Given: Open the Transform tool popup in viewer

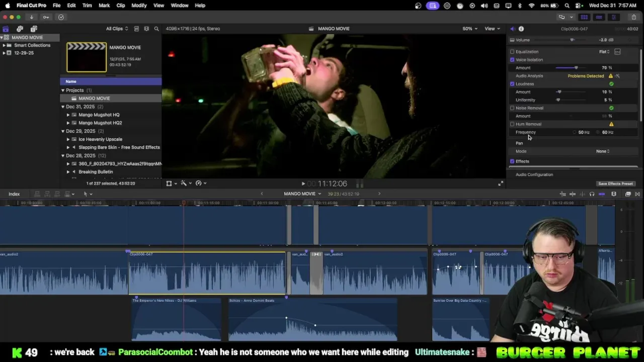Looking at the screenshot, I should click(x=171, y=184).
